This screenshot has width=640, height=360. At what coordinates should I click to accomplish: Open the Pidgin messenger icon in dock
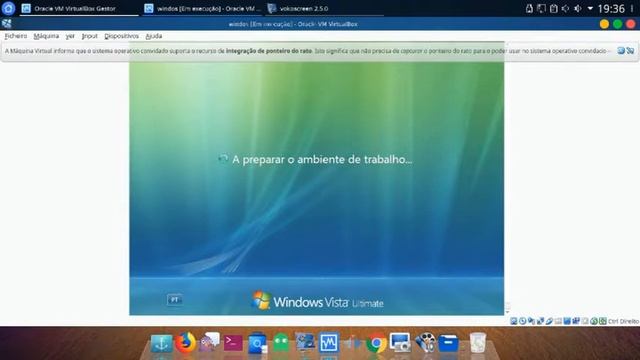pyautogui.click(x=209, y=342)
